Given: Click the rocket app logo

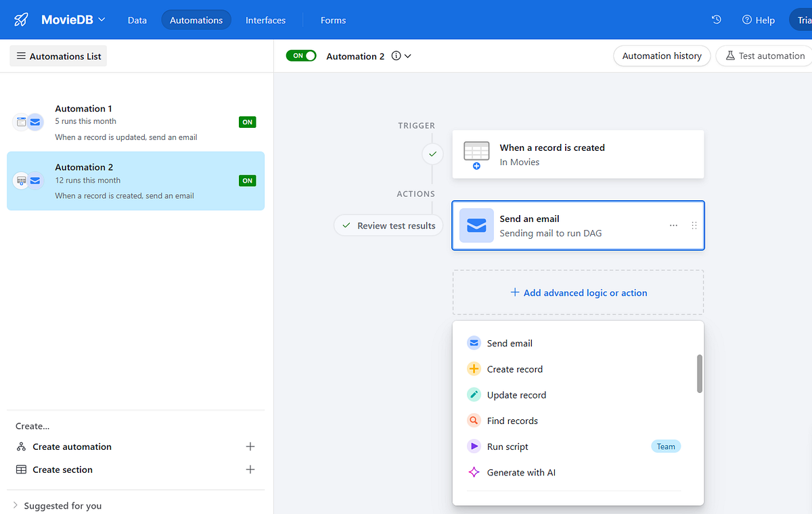Looking at the screenshot, I should (x=20, y=20).
